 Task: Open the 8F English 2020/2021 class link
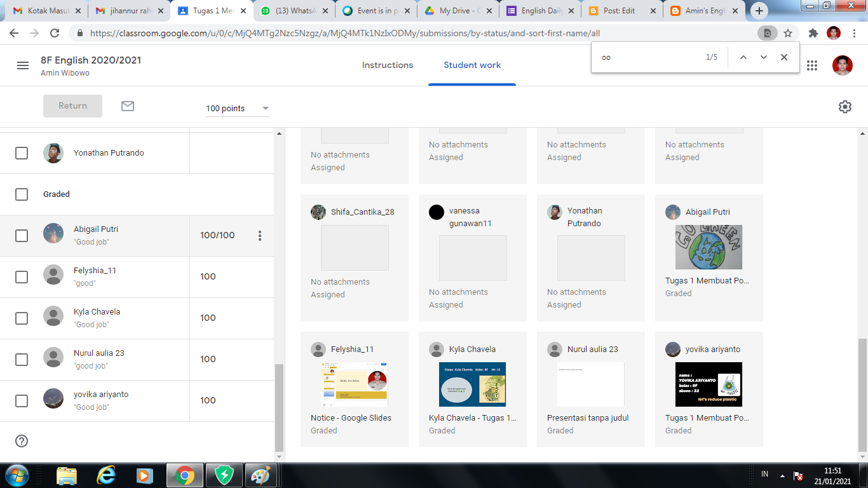[91, 60]
